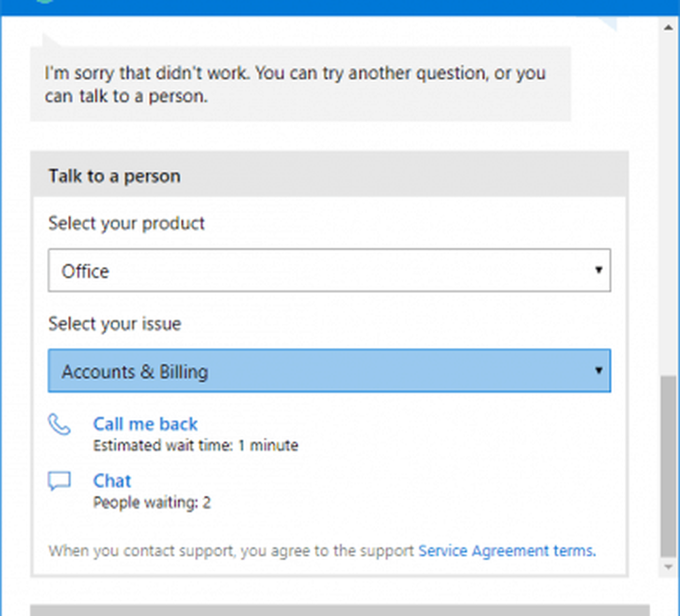Click the Talk to a person header
The image size is (680, 616).
point(114,176)
